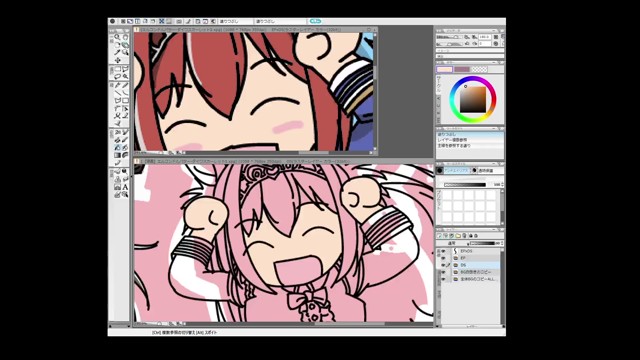Select the pen drawing tool
This screenshot has width=640, height=360.
[118, 85]
